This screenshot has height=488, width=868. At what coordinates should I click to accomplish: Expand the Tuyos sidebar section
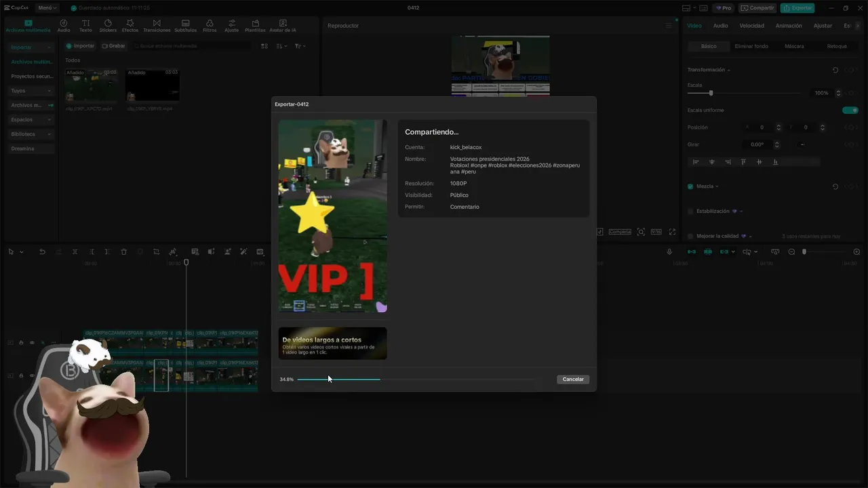[32, 91]
